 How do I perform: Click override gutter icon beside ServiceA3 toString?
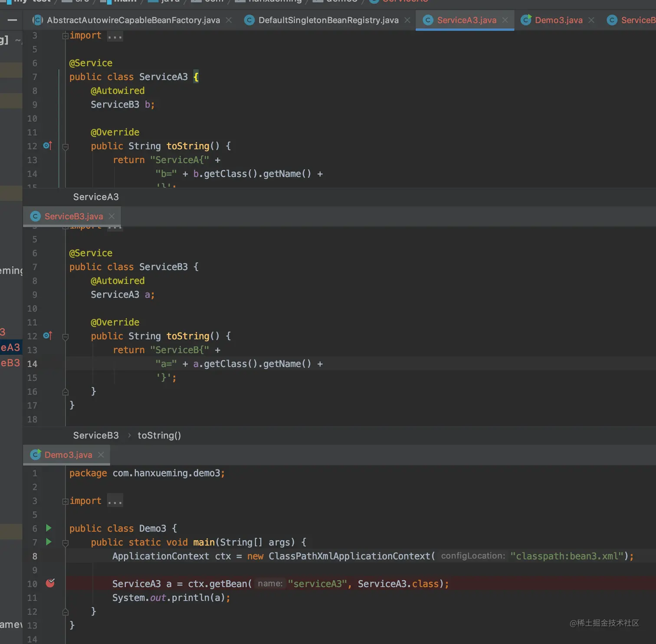pyautogui.click(x=48, y=146)
